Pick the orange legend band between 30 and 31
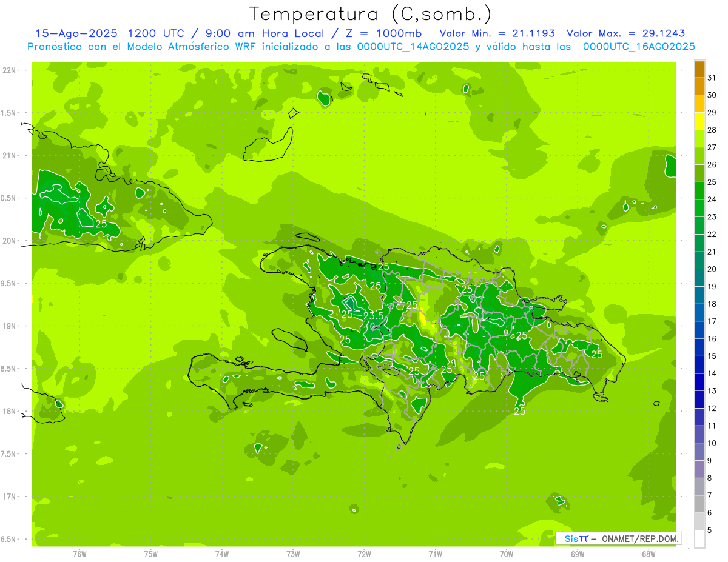This screenshot has width=728, height=562. coord(699,86)
